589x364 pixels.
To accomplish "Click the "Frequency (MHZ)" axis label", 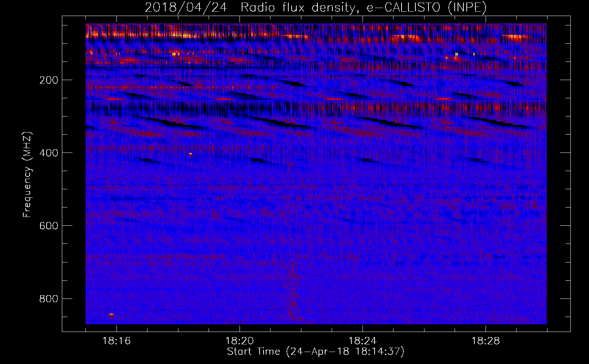I will (27, 174).
